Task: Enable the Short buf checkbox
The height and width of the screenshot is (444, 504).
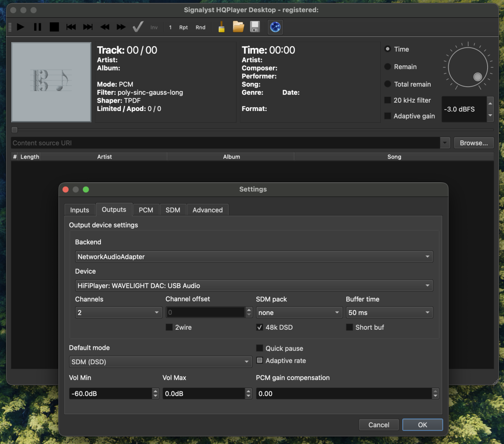Action: click(350, 327)
